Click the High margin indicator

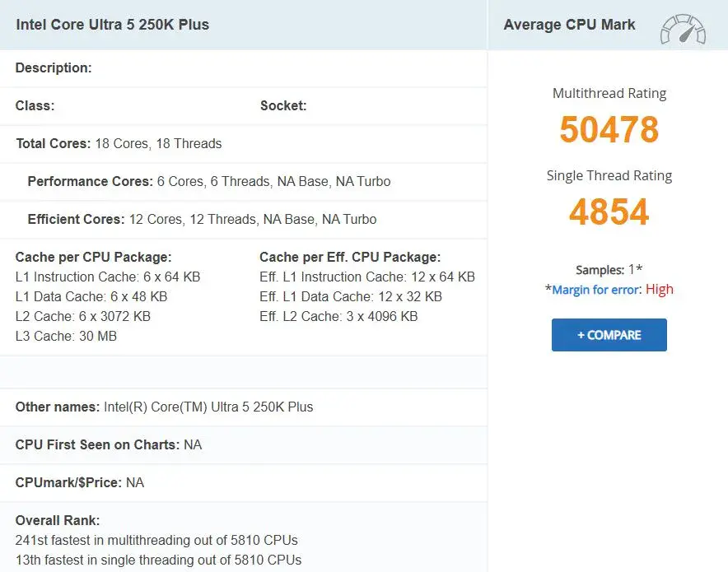[659, 289]
